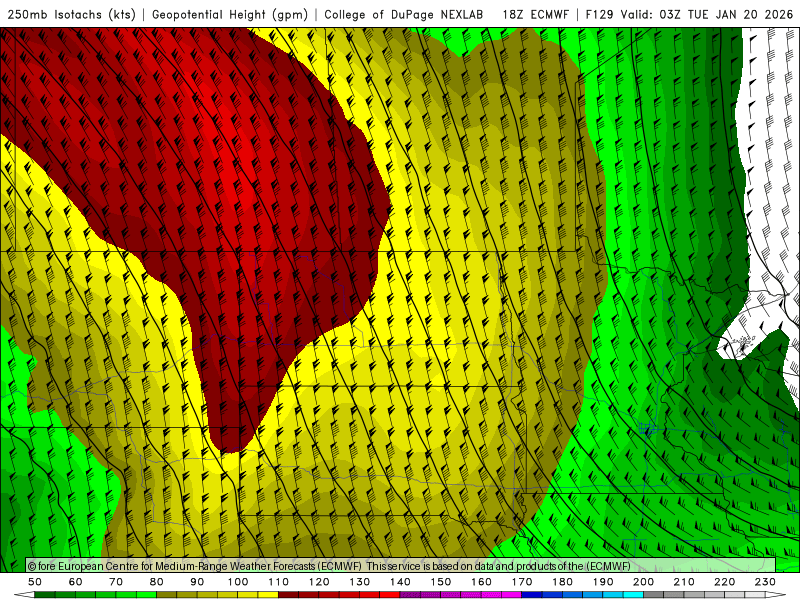
Task: Click the '100' colorbar label
Action: click(238, 582)
